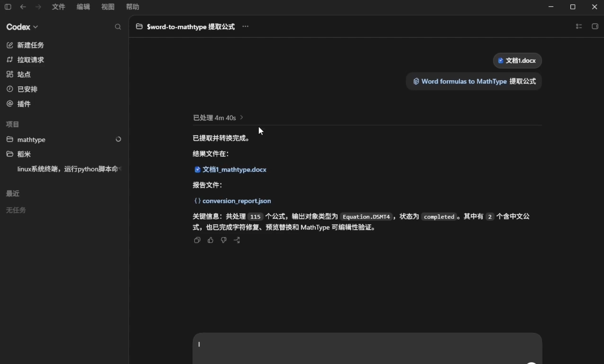
Task: Maximize the Codex window
Action: click(573, 7)
